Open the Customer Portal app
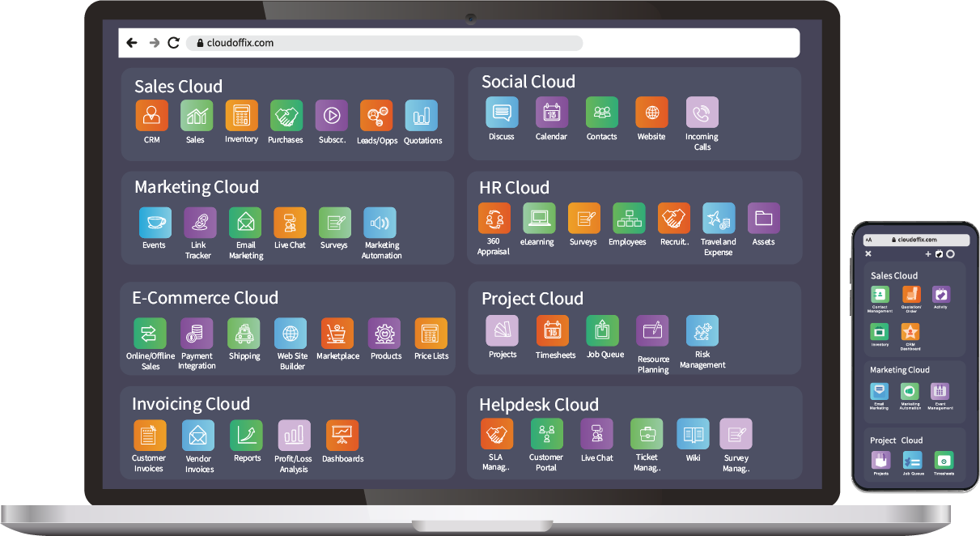The image size is (980, 536). pos(546,434)
